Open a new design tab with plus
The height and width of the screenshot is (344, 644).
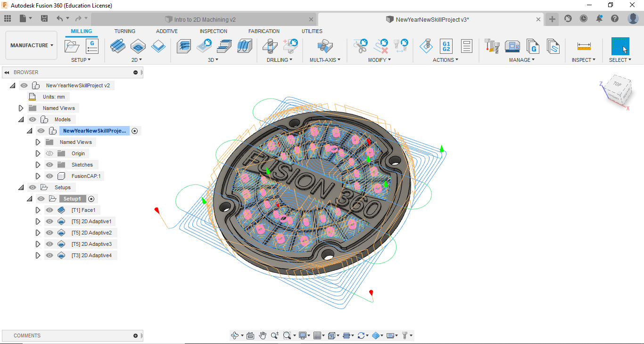(552, 19)
